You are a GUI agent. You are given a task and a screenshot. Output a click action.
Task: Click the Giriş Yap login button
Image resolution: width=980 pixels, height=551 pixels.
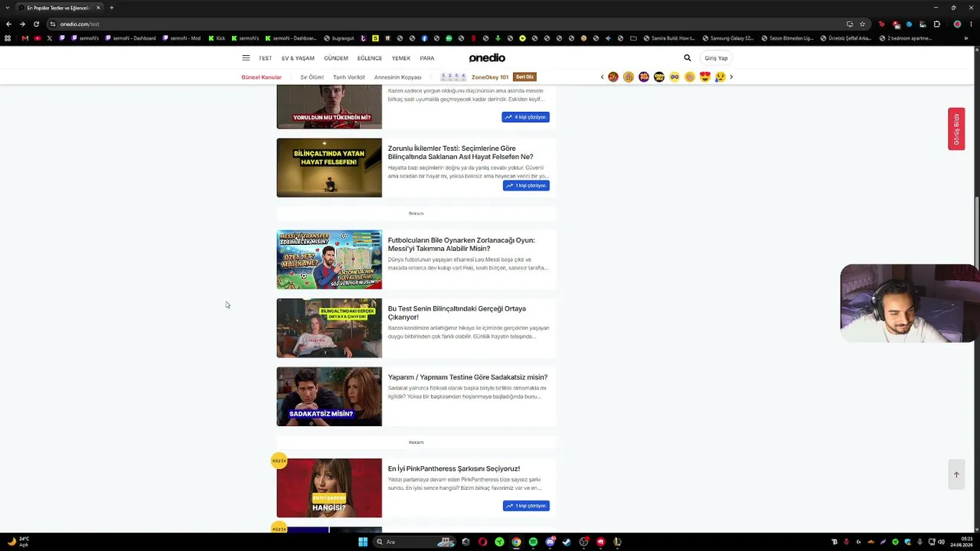pyautogui.click(x=717, y=58)
